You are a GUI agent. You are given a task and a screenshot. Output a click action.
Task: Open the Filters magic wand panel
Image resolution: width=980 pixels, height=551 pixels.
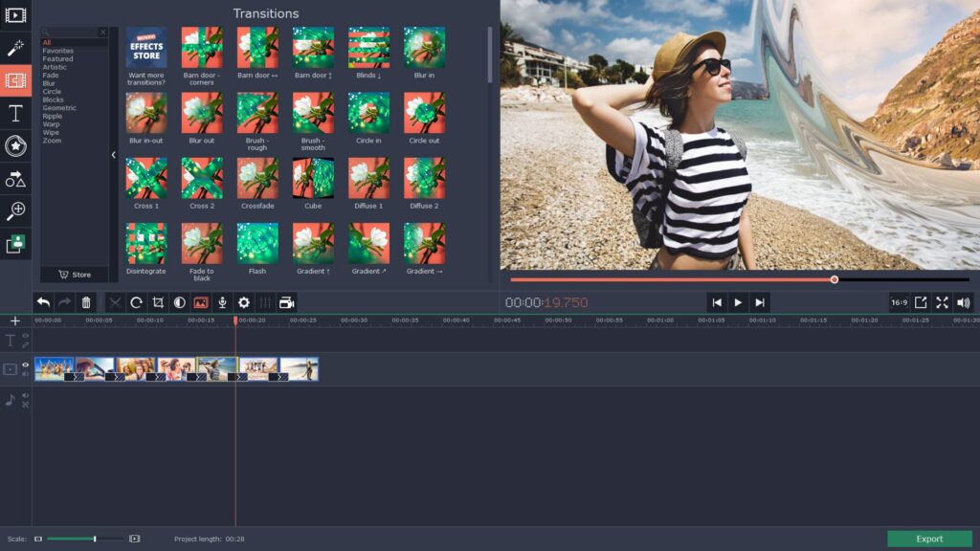coord(15,48)
